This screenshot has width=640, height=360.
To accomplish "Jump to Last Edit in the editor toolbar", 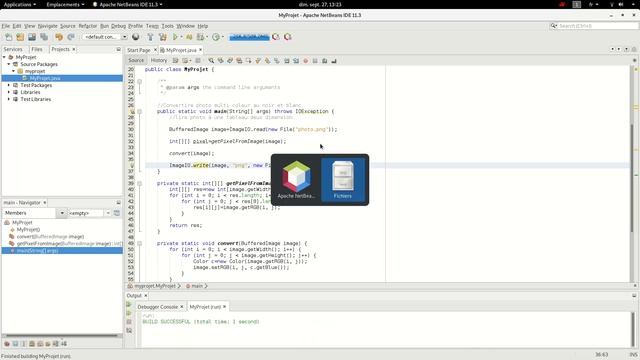I will [176, 61].
